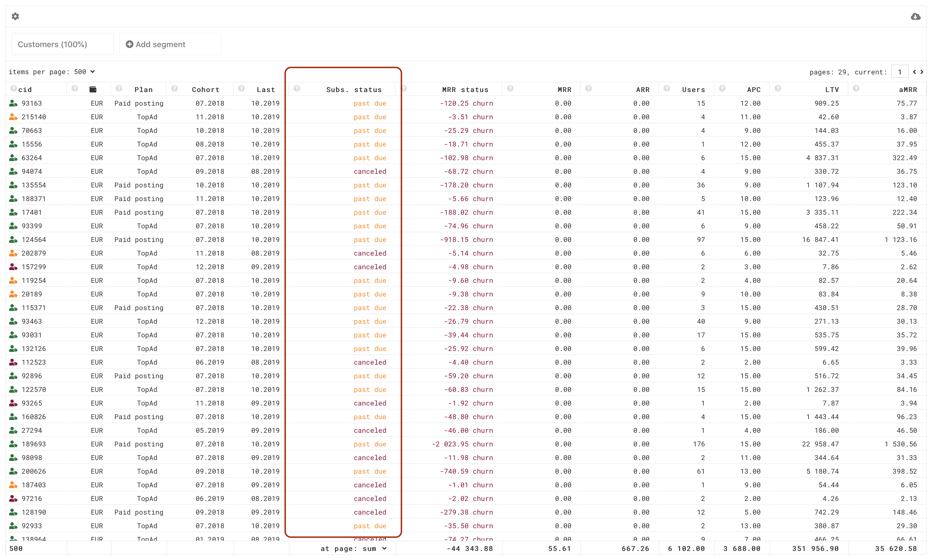
Task: Click the help icon before Plan column
Action: [x=119, y=89]
